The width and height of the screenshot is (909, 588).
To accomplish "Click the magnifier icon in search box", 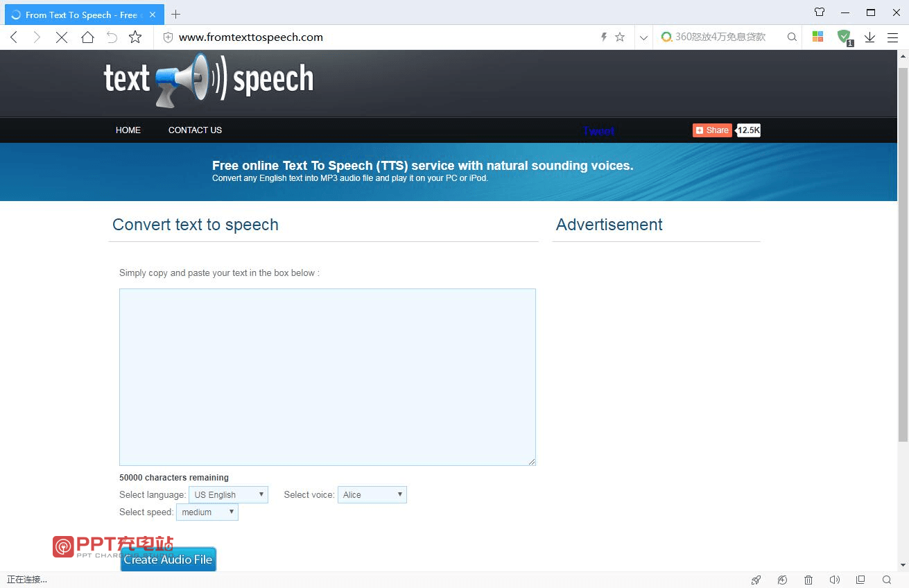I will pos(792,37).
